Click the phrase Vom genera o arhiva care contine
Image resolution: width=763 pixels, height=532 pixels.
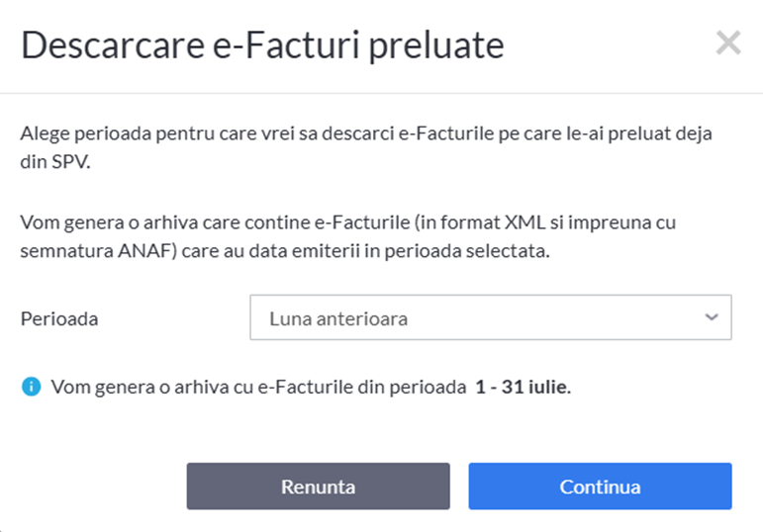pos(165,222)
